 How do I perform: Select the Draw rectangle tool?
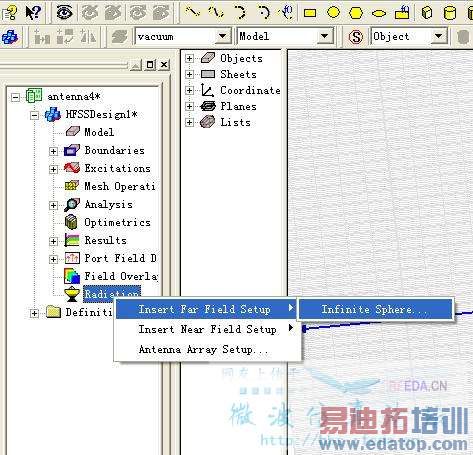(x=310, y=13)
